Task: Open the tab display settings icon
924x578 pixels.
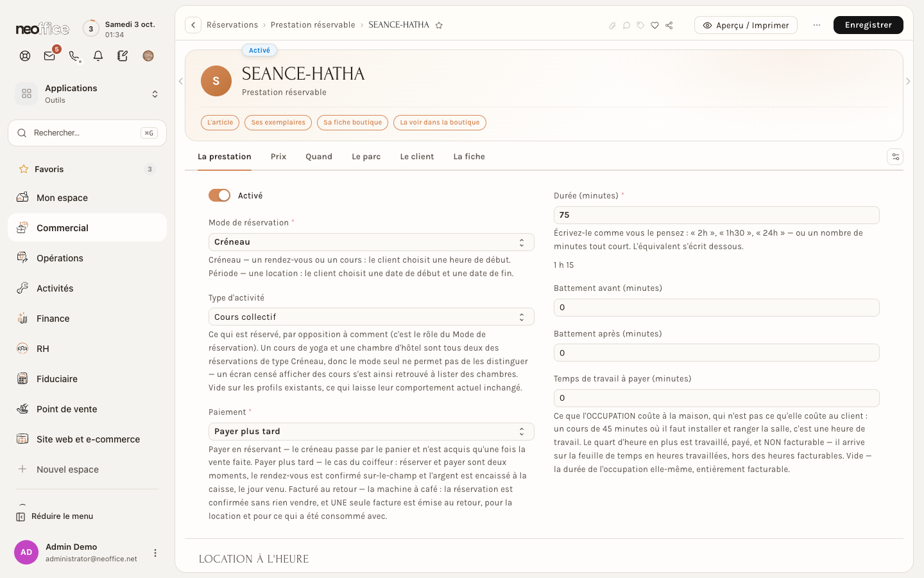Action: point(895,157)
